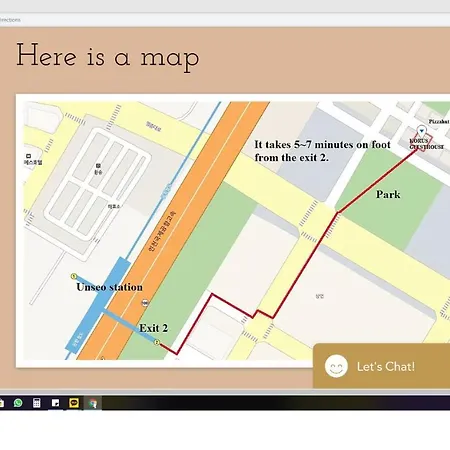Image resolution: width=450 pixels, height=450 pixels.
Task: Click the guesthouse location pin marker
Action: (422, 130)
